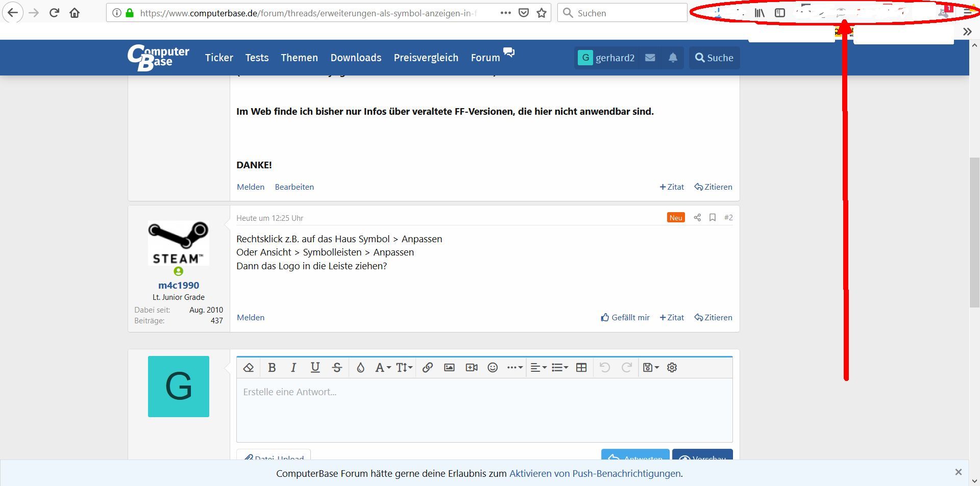Open m4c1990's Steam avatar

click(179, 243)
